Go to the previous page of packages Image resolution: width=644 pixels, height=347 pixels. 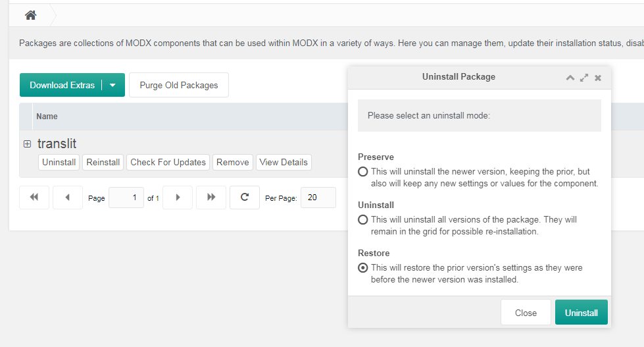point(68,198)
